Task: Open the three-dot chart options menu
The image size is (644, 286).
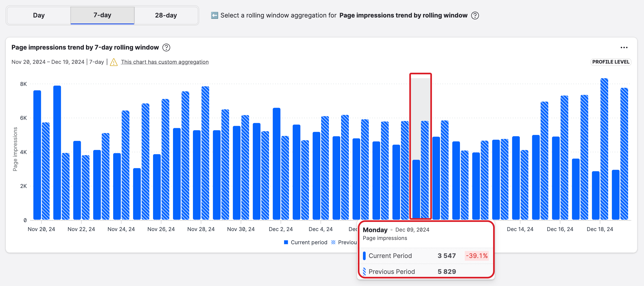Action: 624,47
